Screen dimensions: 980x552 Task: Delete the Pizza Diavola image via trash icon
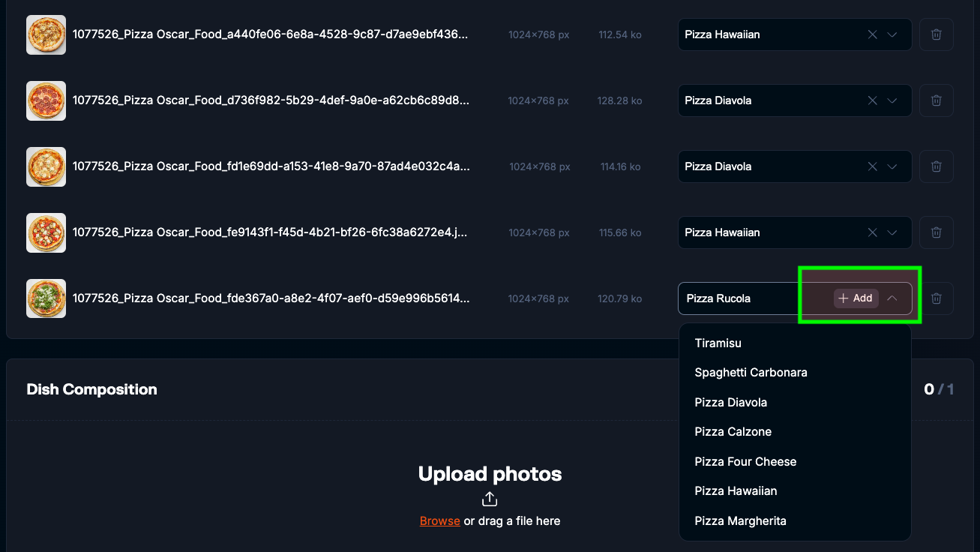pos(936,100)
